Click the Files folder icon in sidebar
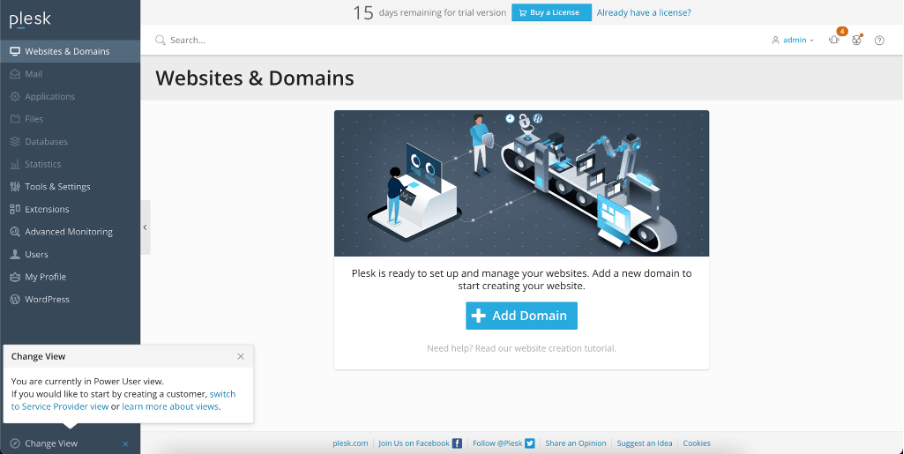904x454 pixels. (15, 119)
